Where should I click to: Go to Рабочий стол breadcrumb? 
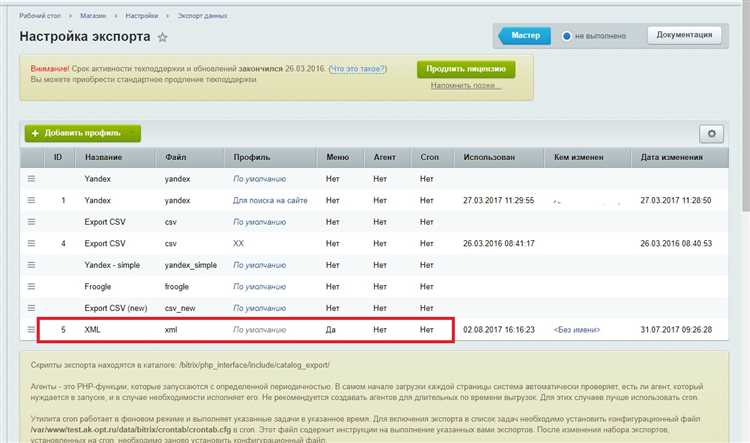[40, 16]
